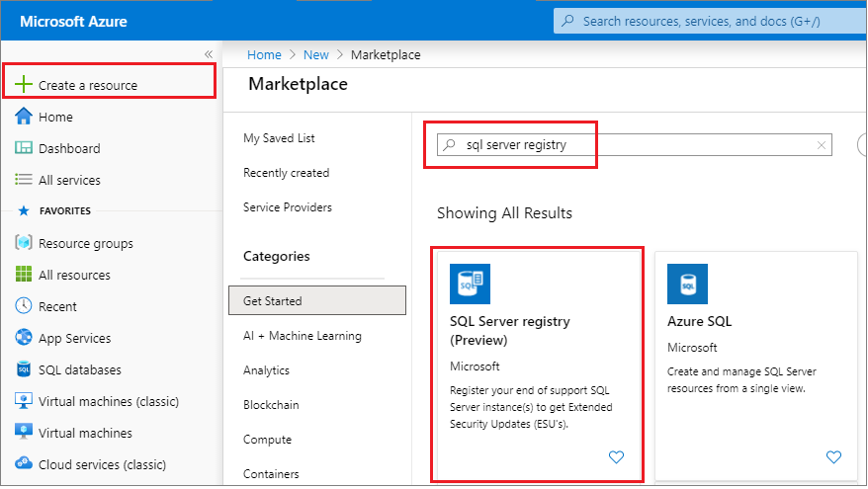The image size is (868, 489).
Task: Click Microsoft publisher under SQL Server registry
Action: (475, 367)
